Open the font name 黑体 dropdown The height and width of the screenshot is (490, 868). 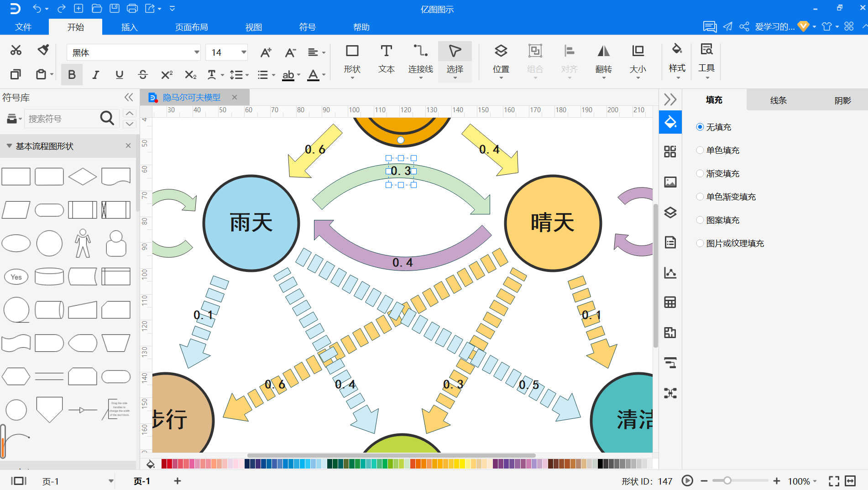197,52
